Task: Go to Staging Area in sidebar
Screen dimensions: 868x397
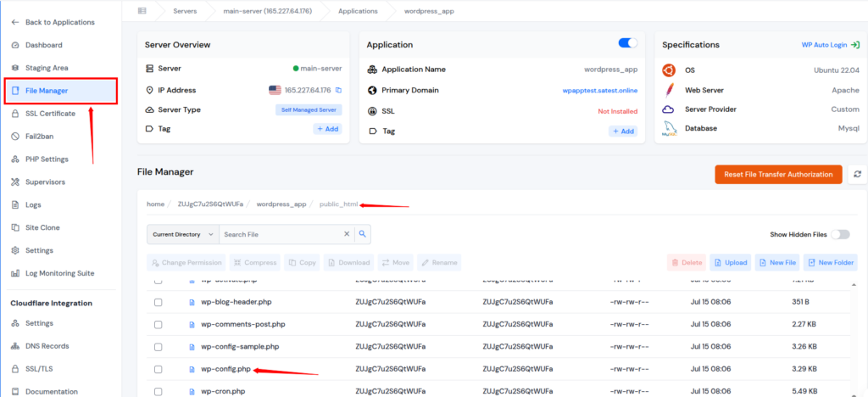Action: click(47, 68)
